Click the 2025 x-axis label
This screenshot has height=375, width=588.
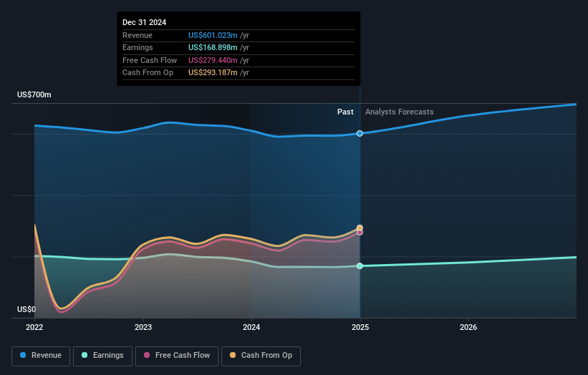[x=360, y=328]
